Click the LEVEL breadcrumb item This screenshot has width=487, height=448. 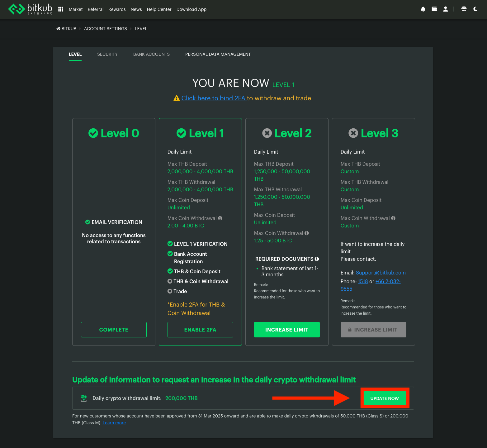pos(141,29)
